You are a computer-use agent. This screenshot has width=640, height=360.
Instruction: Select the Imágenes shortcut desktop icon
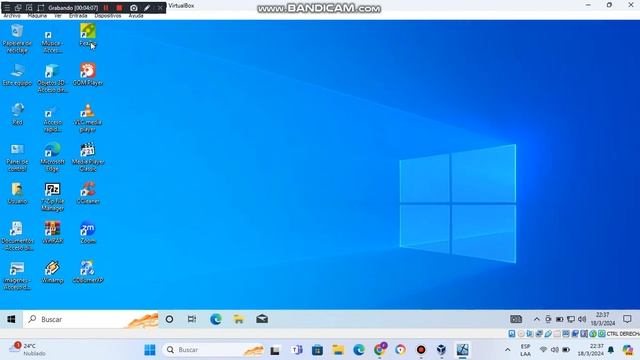point(17,276)
